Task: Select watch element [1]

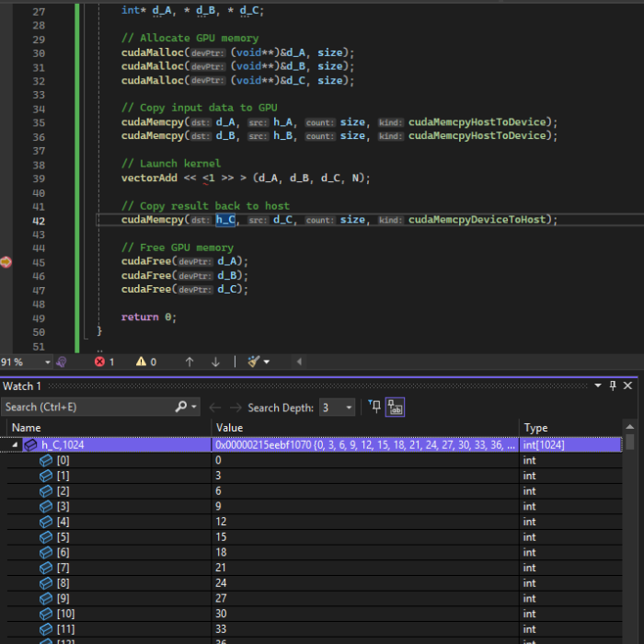Action: [63, 476]
